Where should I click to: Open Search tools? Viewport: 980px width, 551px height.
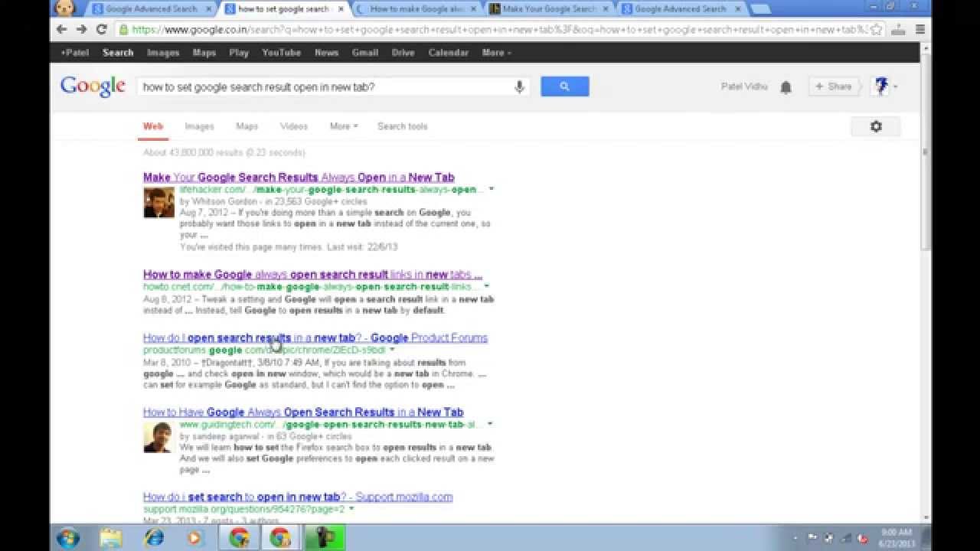pos(403,126)
